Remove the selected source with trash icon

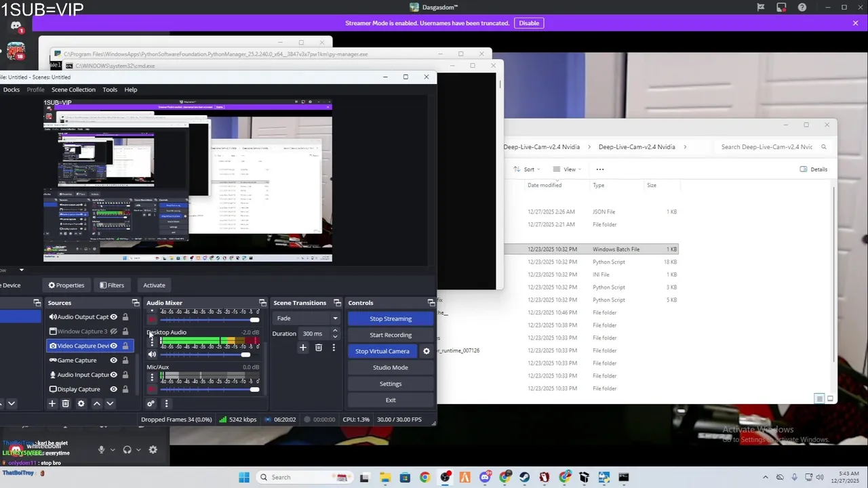pyautogui.click(x=66, y=403)
